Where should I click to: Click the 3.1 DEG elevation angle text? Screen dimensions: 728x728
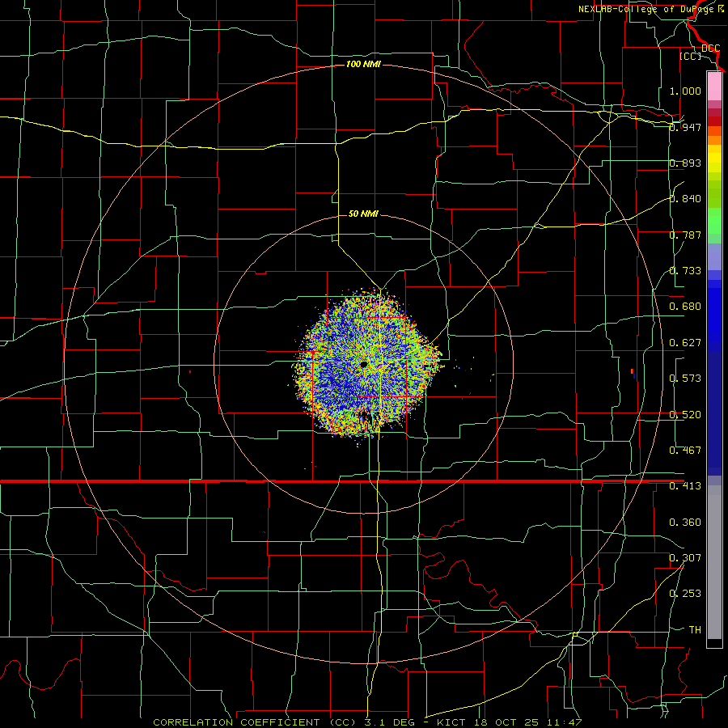[389, 722]
